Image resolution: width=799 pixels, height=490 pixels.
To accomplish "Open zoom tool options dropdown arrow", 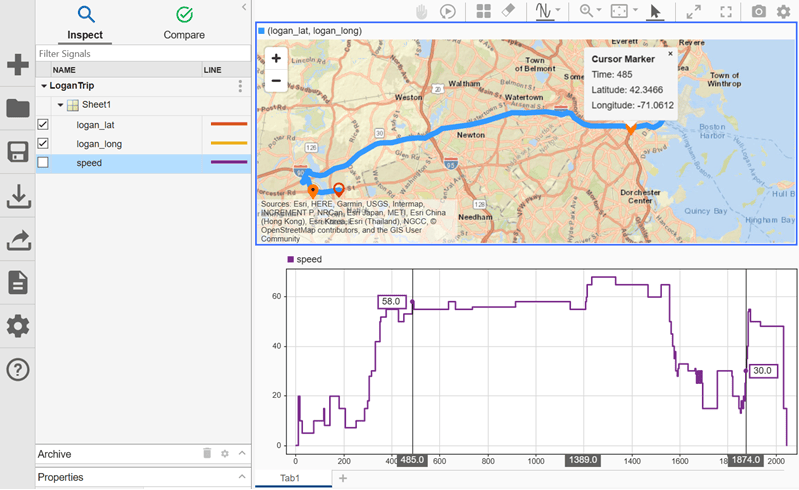I will click(x=599, y=10).
